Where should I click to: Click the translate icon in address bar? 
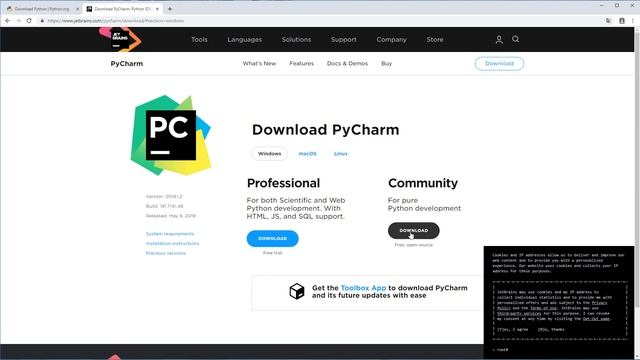coord(609,20)
